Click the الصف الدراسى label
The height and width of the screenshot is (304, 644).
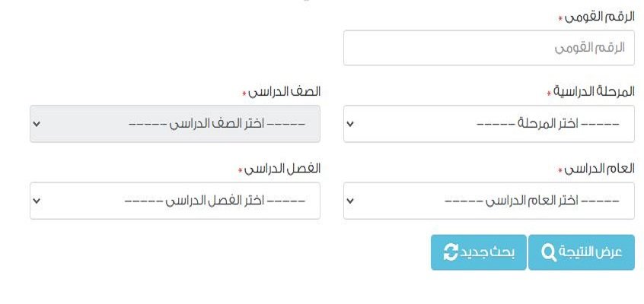point(284,91)
